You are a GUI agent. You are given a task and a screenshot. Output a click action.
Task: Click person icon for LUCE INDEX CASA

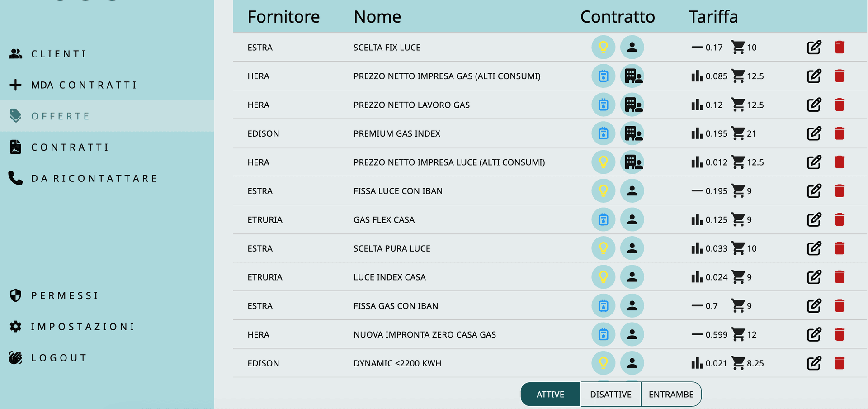point(632,277)
